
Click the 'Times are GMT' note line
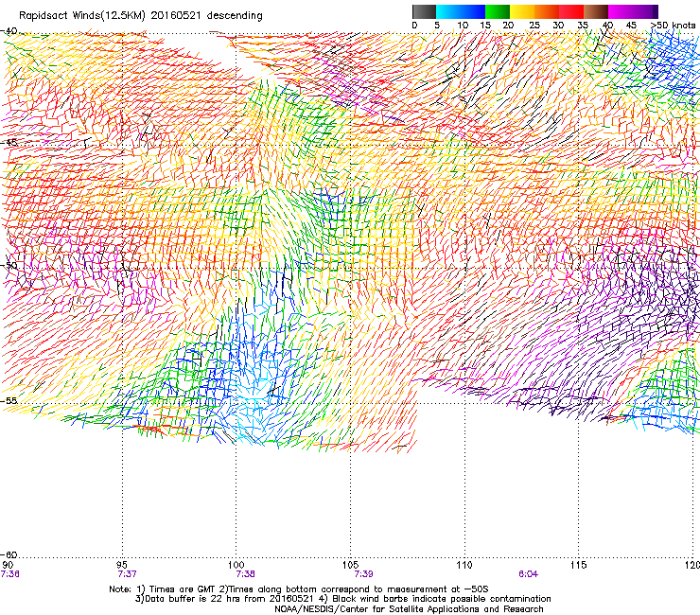pos(299,589)
